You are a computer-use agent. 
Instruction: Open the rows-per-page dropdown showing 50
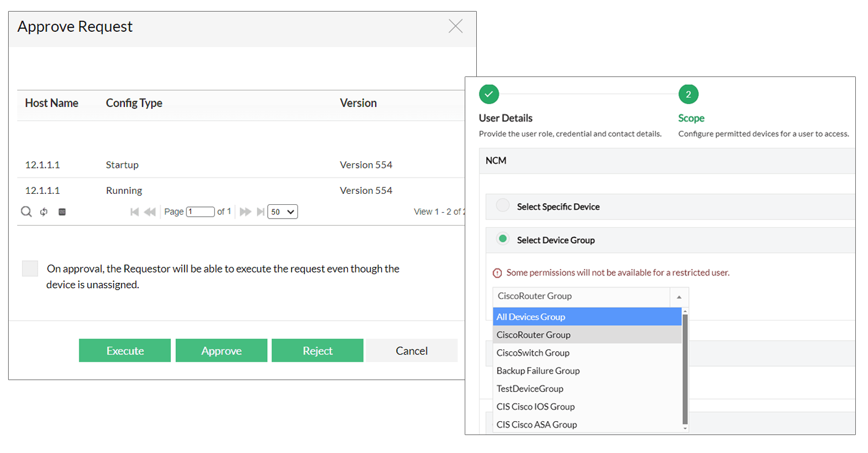point(283,212)
